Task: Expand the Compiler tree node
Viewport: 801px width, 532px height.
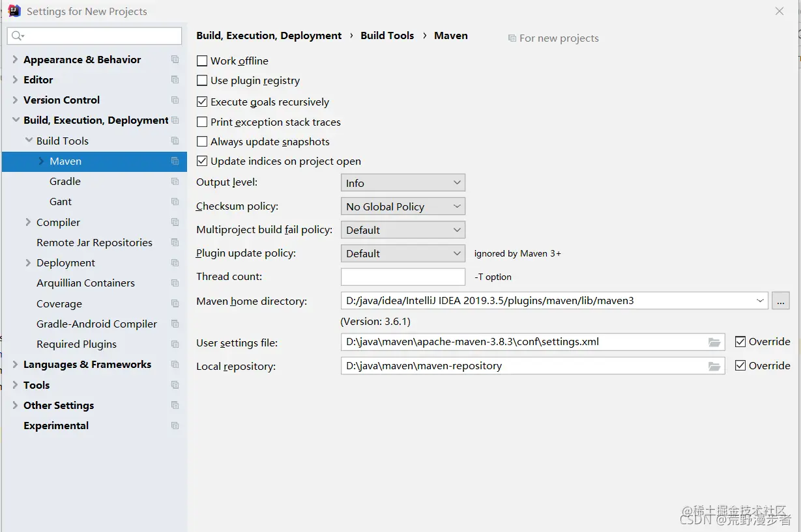Action: 28,222
